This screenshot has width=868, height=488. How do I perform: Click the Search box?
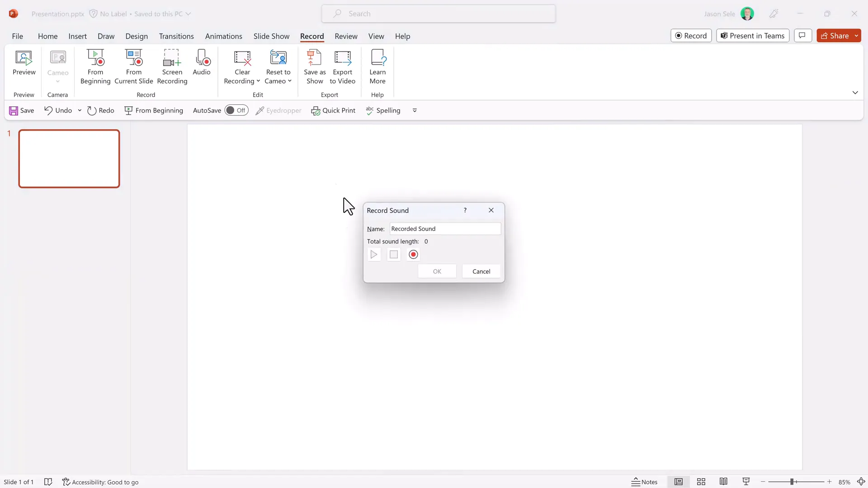tap(439, 14)
